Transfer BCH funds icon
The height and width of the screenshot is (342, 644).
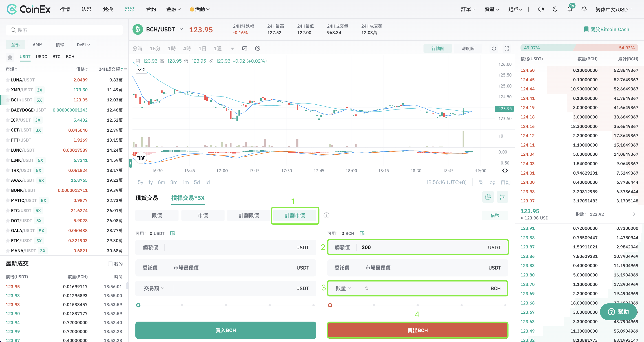362,233
